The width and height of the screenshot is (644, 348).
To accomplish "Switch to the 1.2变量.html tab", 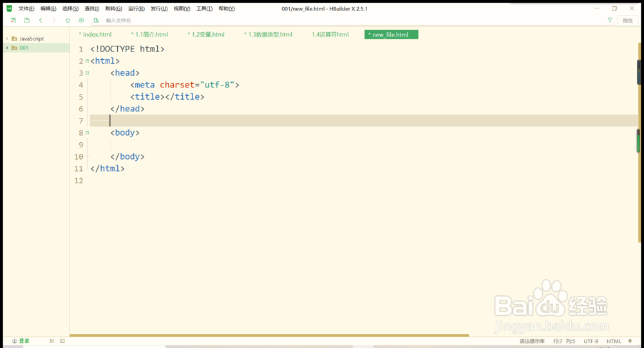I will click(206, 35).
